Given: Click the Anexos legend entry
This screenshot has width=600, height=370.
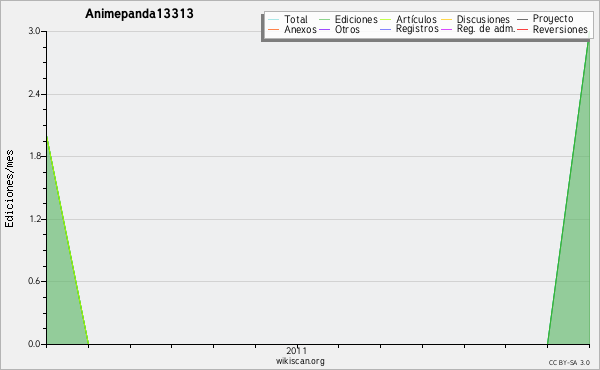Looking at the screenshot, I should (x=300, y=29).
